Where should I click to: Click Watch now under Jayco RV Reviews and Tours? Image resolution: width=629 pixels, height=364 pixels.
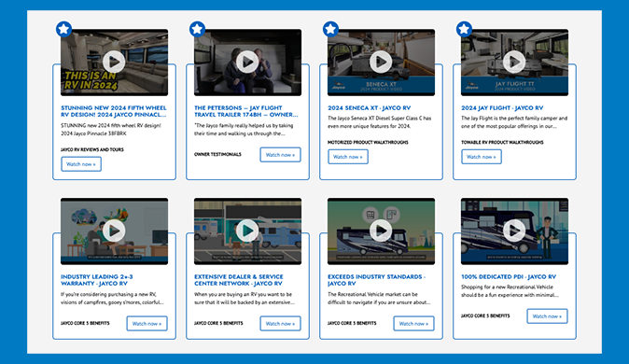[x=81, y=164]
